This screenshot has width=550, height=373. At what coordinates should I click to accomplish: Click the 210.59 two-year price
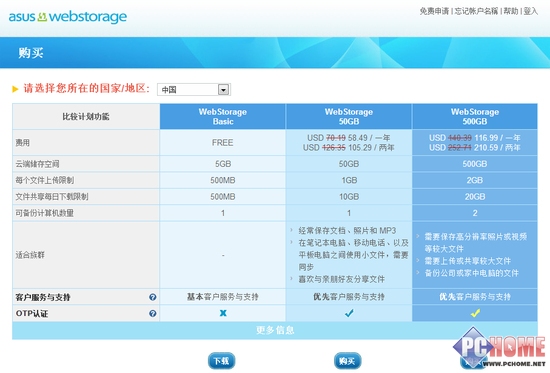pos(486,147)
